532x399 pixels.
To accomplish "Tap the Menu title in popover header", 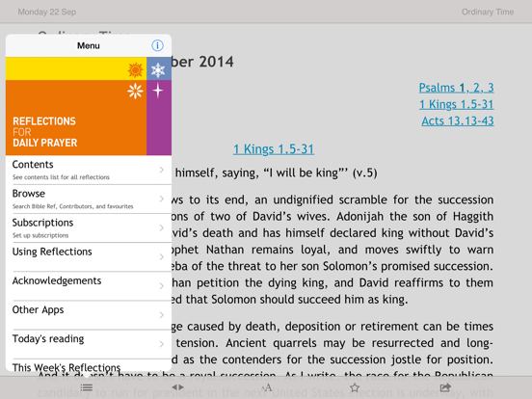I will click(89, 45).
